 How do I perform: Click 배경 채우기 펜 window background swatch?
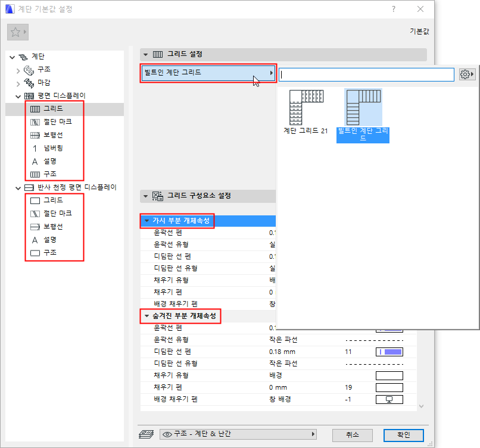click(389, 399)
